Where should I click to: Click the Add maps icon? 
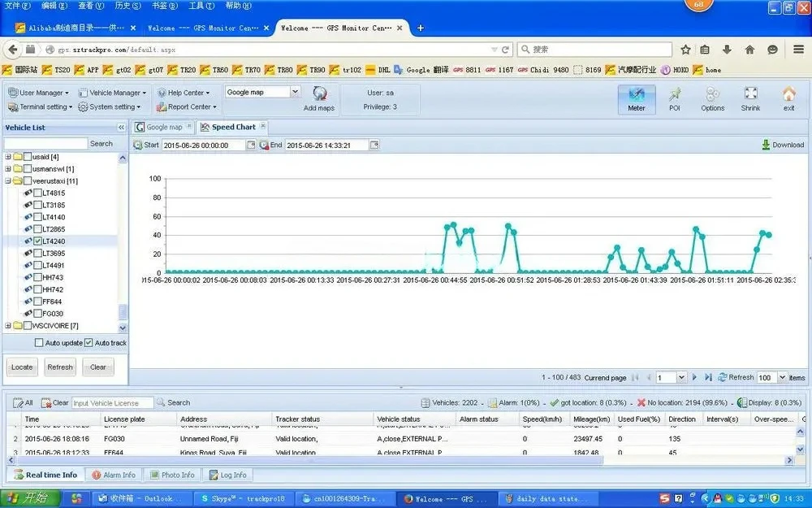pos(319,98)
